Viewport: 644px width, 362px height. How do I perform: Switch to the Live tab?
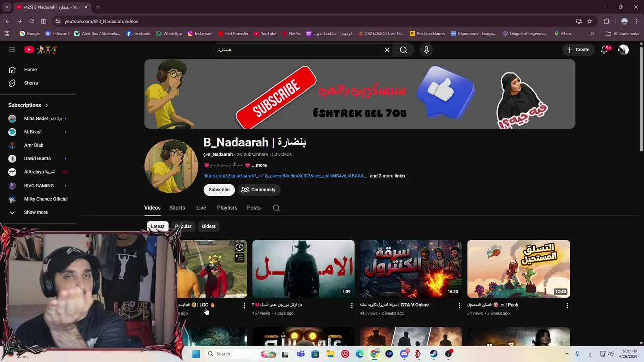click(x=201, y=208)
